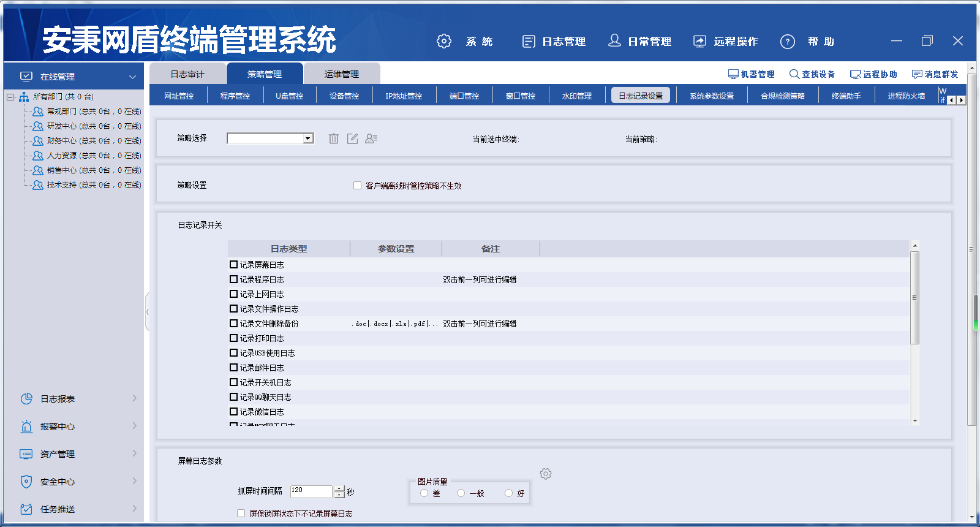Viewport: 980px width, 527px height.
Task: Collapse the left sidebar handle
Action: coord(147,312)
